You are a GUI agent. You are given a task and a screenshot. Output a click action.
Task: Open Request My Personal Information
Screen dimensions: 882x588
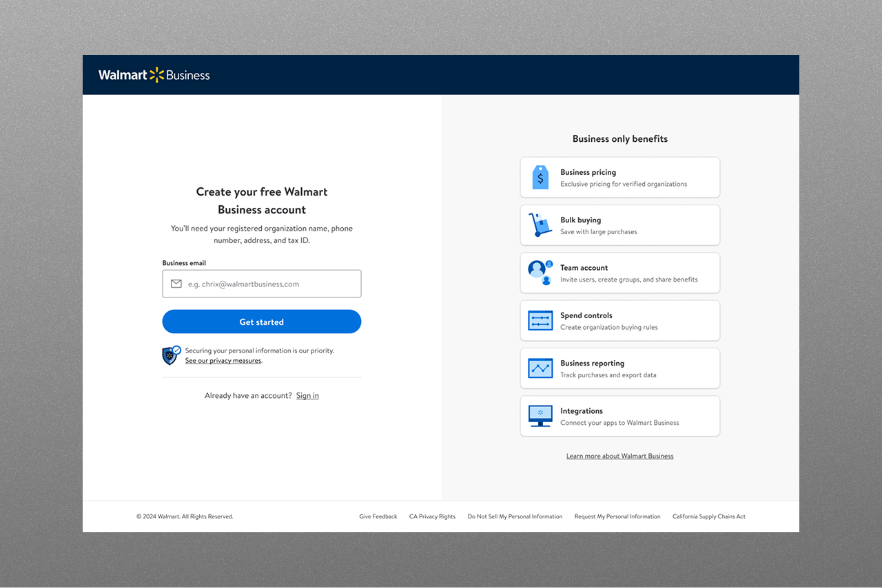pyautogui.click(x=617, y=516)
